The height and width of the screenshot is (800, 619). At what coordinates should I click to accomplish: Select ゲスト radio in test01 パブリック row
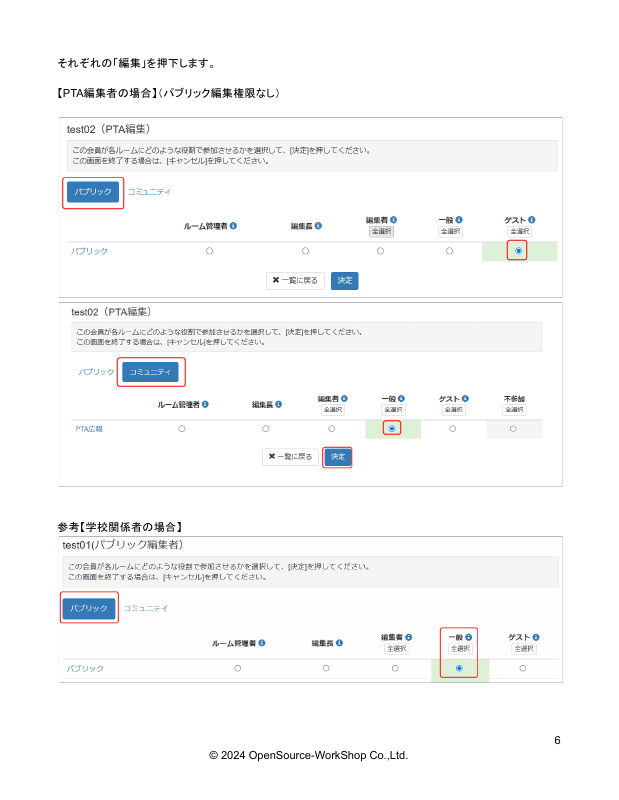point(523,668)
